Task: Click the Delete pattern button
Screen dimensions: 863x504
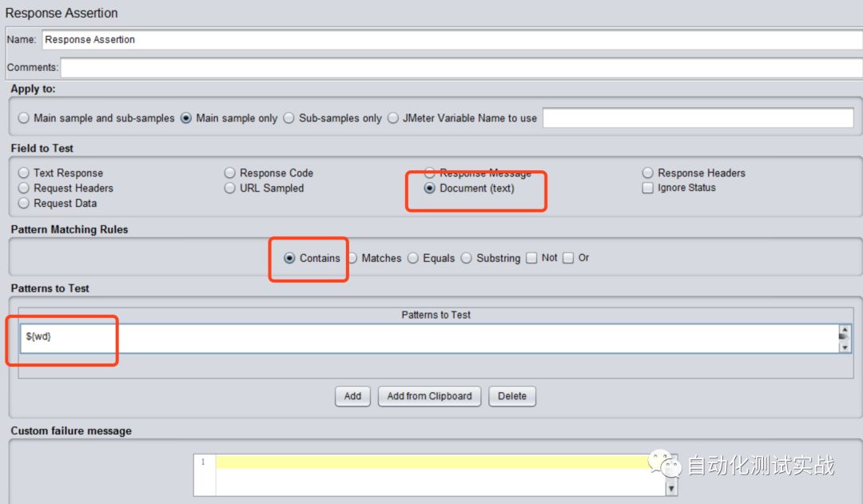Action: [x=512, y=396]
